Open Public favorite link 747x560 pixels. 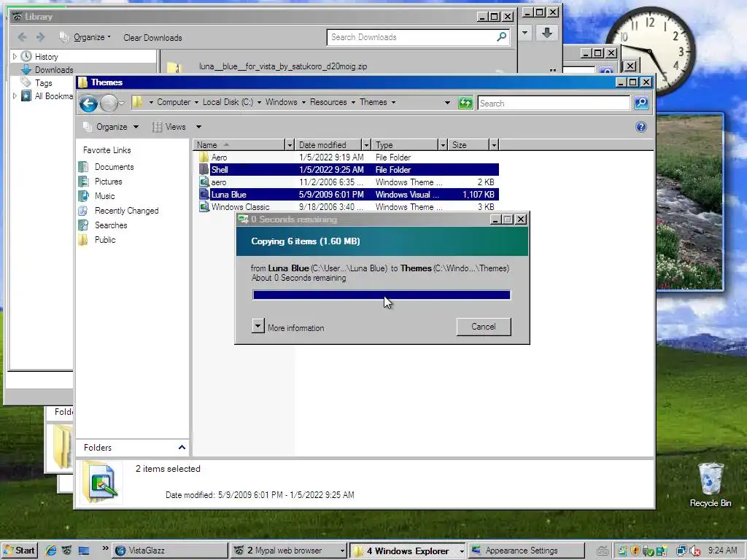point(105,239)
